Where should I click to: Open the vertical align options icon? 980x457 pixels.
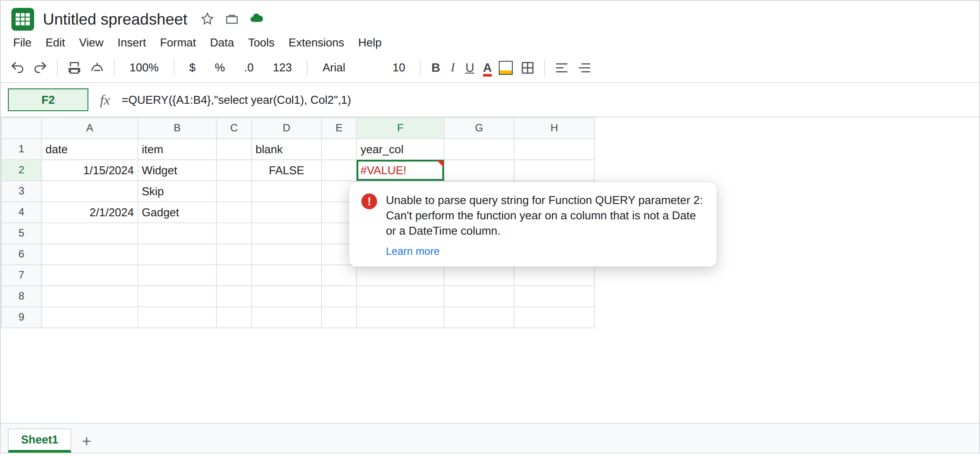pos(584,68)
